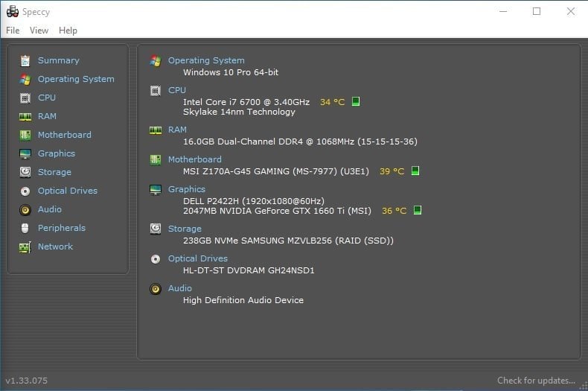Click the Windows flag icon beside sidebar Operating System
This screenshot has width=588, height=391.
pyautogui.click(x=25, y=79)
